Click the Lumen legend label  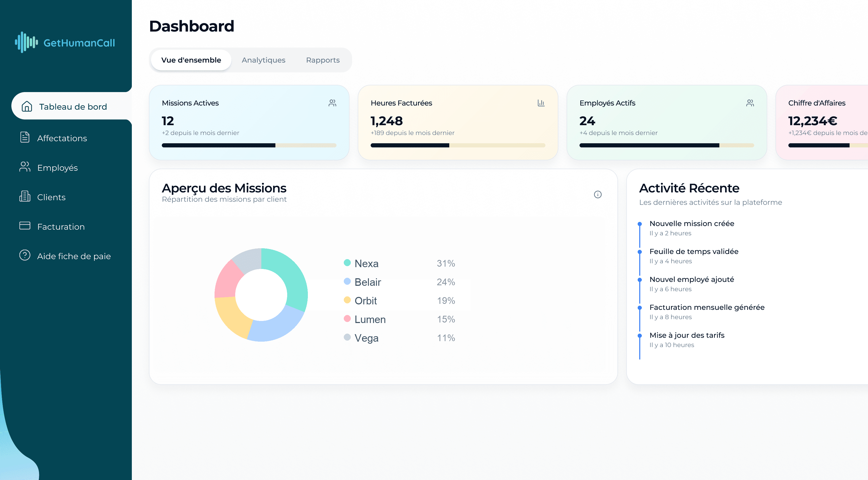[x=370, y=319]
